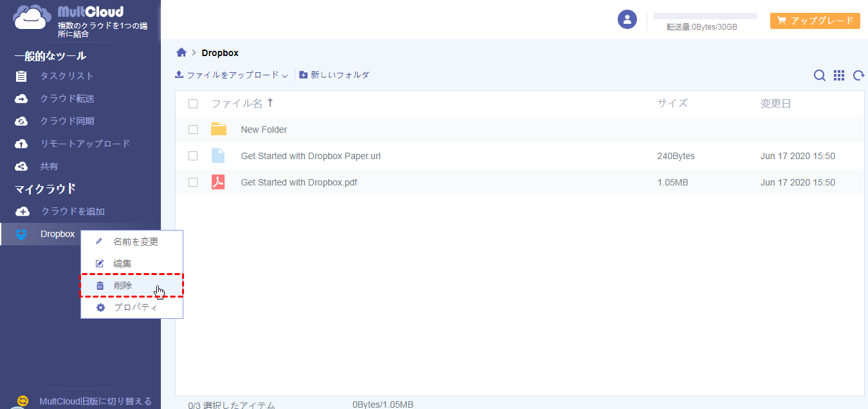Expand the ファイルをアップロード dropdown arrow
The image size is (868, 409).
[284, 76]
